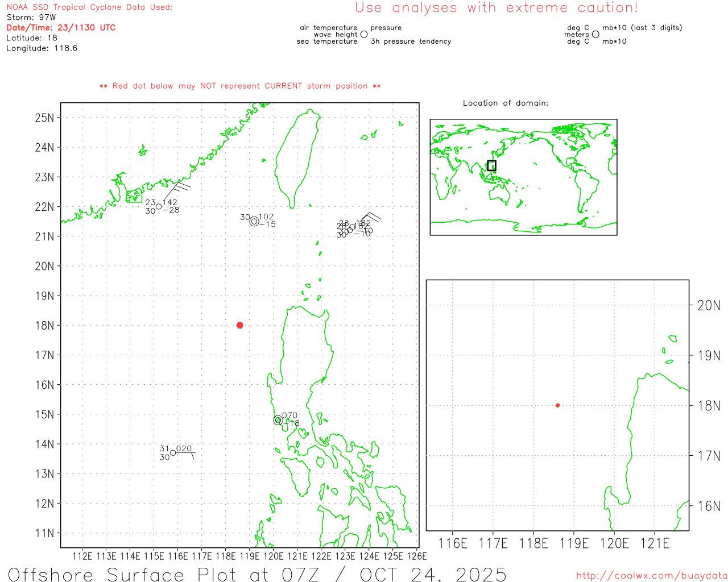Click the black domain box on world map
728x582 pixels.
(x=491, y=165)
